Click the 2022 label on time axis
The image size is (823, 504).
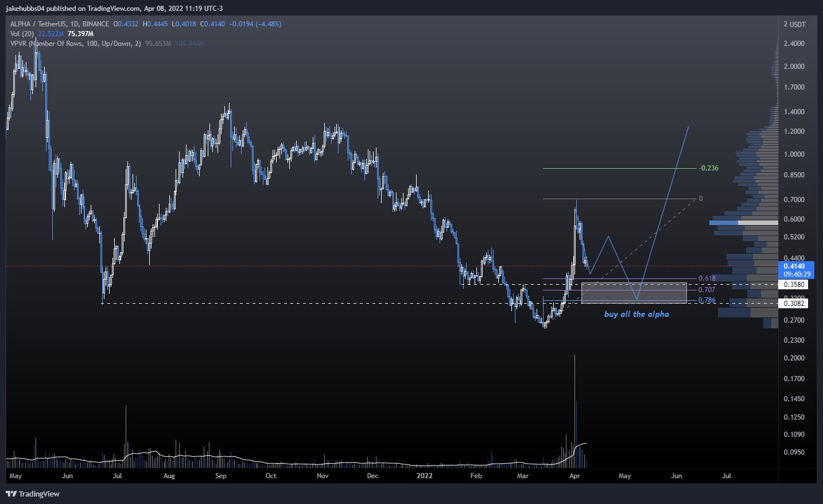click(424, 476)
